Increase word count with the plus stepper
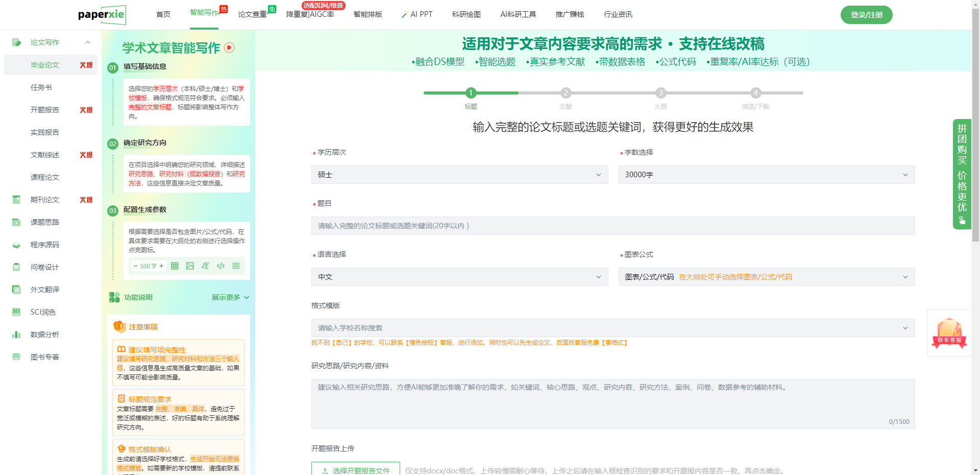Screen dimensions: 980x475 [x=161, y=266]
